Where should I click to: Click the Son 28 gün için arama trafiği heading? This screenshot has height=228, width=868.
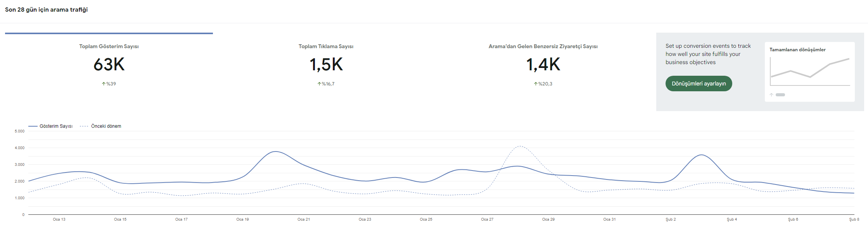[x=47, y=10]
